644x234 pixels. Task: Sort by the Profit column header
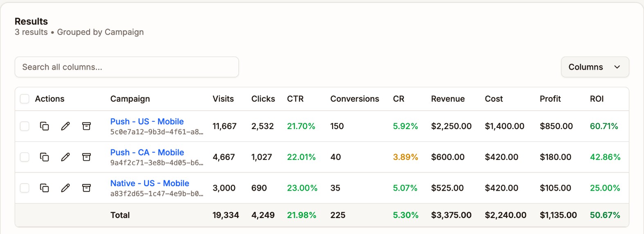click(550, 99)
